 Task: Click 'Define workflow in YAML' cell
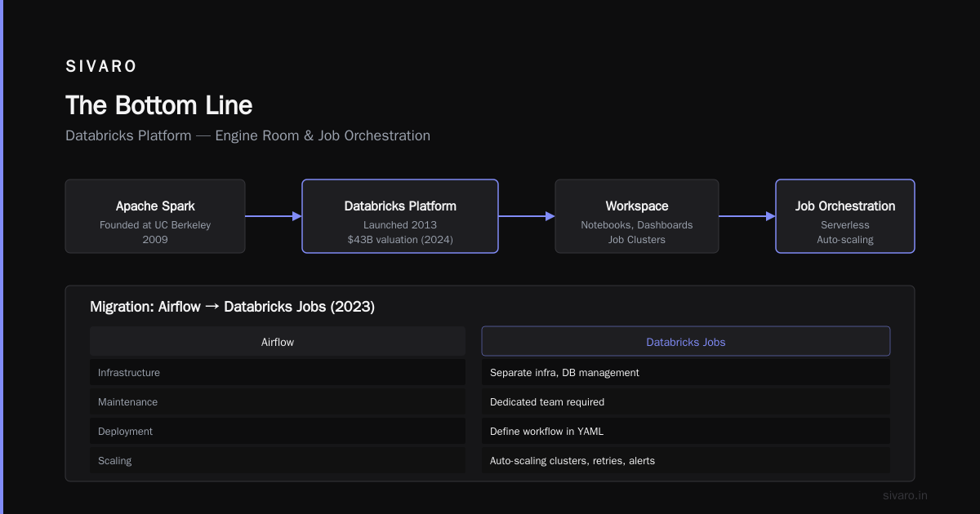click(x=686, y=432)
